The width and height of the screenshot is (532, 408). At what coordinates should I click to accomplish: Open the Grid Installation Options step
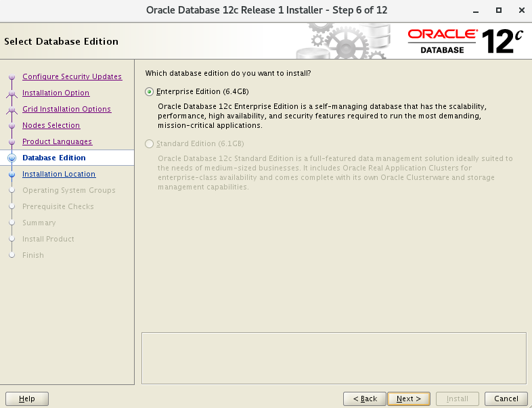tap(66, 109)
